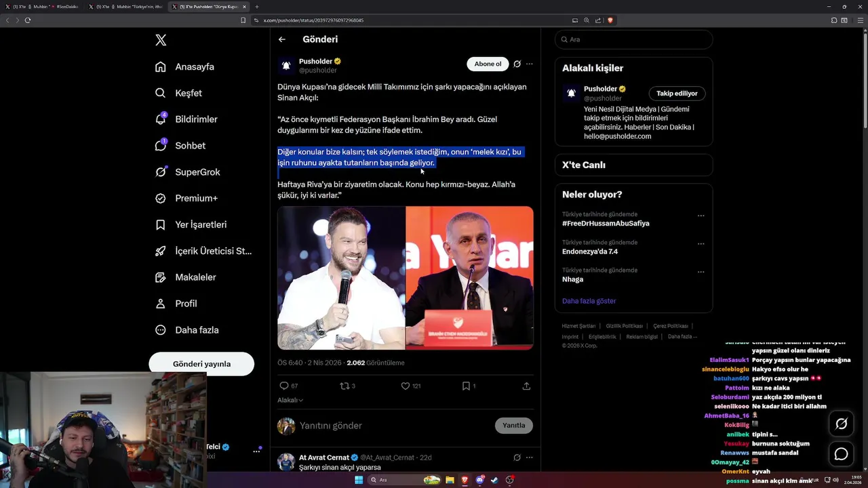Click bookmark icon in address bar

pos(243,20)
